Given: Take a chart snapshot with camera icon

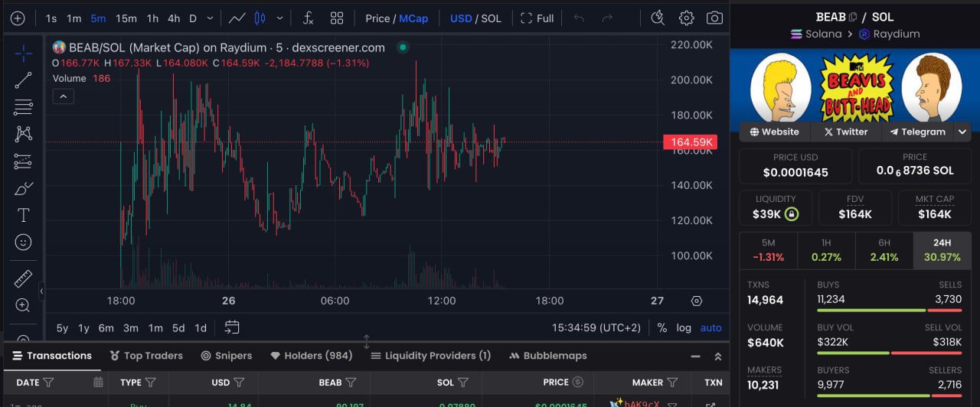Looking at the screenshot, I should coord(714,18).
